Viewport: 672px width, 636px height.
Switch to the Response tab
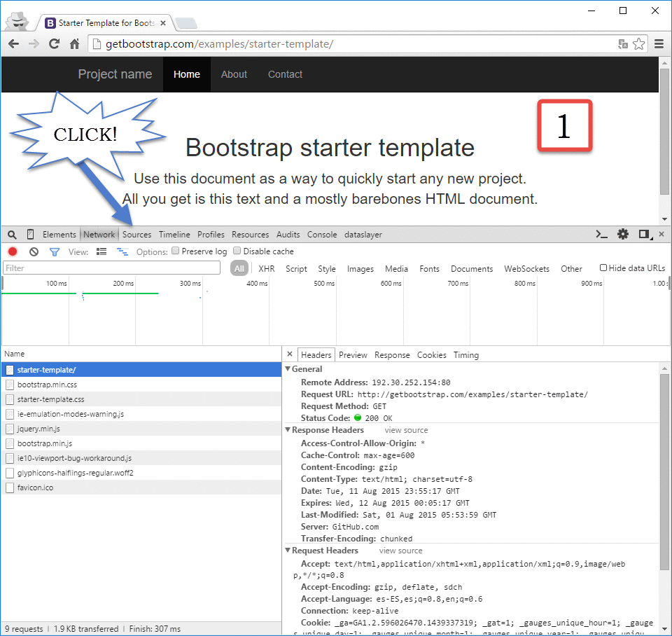tap(392, 355)
